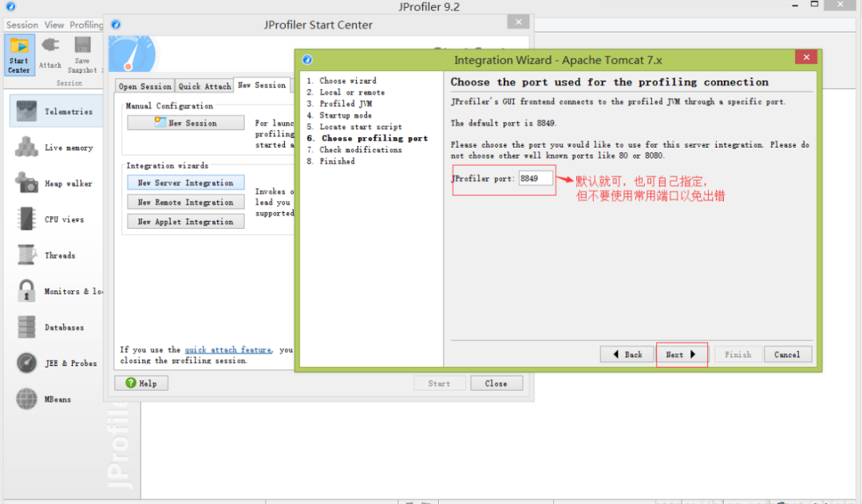Image resolution: width=862 pixels, height=504 pixels.
Task: Click New Remote Integration button
Action: click(x=186, y=202)
